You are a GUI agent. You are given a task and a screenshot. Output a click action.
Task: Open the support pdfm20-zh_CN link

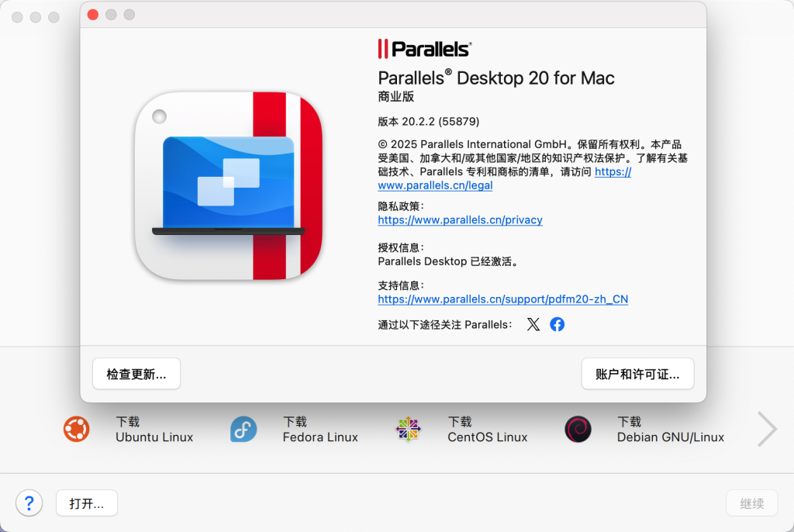tap(502, 299)
